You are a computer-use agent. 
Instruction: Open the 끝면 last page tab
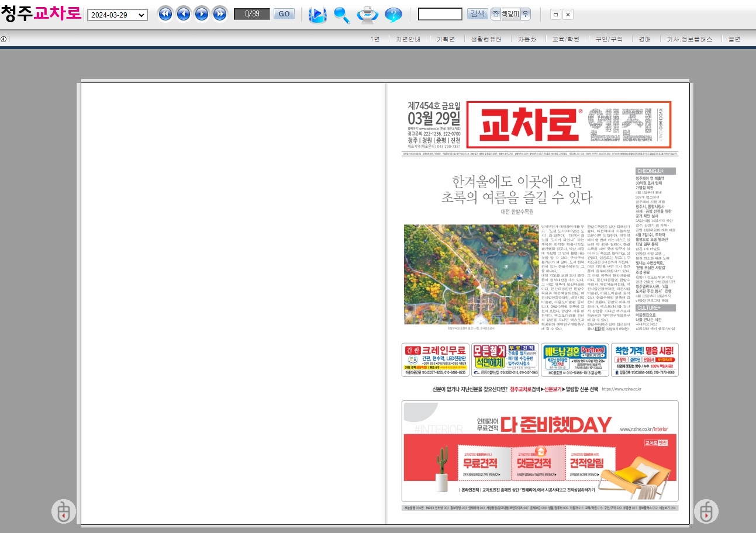pyautogui.click(x=734, y=39)
